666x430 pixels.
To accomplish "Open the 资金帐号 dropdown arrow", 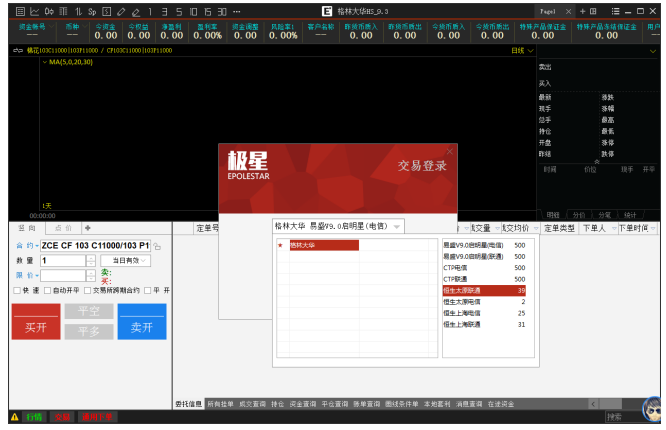I will (x=52, y=26).
